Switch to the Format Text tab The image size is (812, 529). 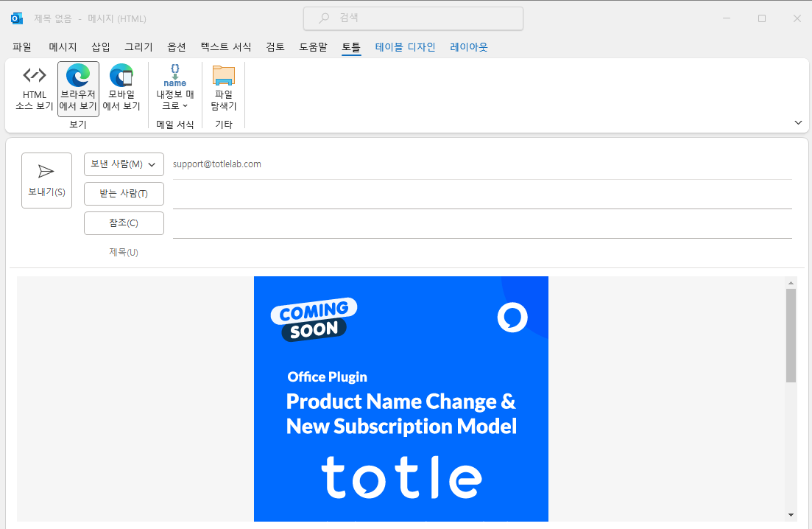point(226,47)
